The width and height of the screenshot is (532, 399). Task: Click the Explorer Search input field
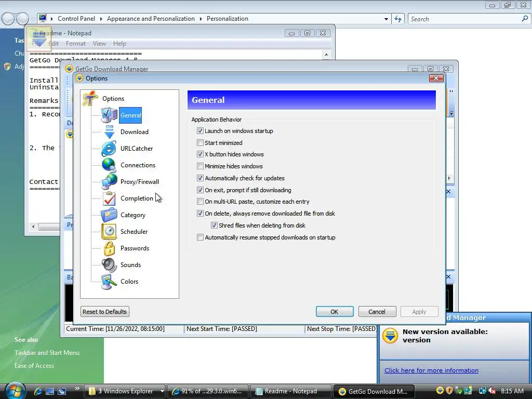click(x=464, y=19)
